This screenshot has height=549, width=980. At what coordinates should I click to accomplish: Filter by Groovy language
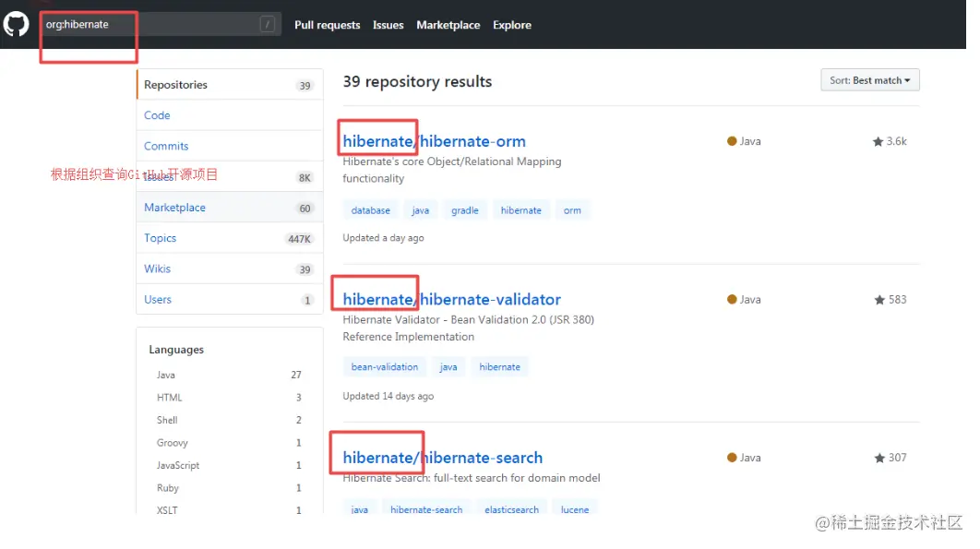click(x=229, y=442)
